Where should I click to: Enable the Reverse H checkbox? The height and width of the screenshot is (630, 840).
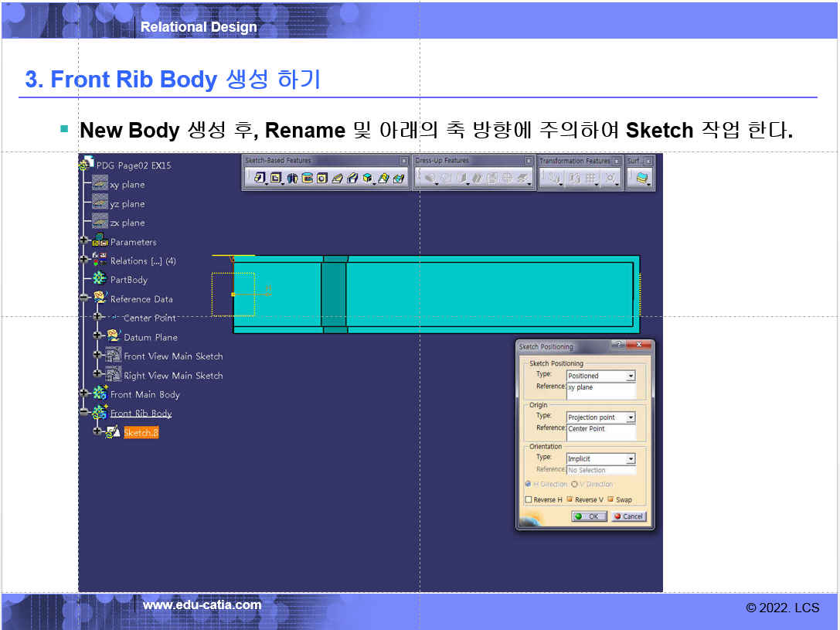pos(529,500)
